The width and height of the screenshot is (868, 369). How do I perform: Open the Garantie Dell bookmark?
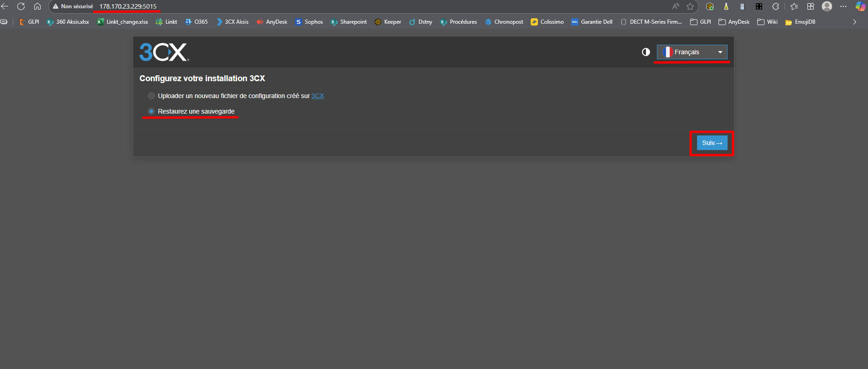tap(592, 22)
